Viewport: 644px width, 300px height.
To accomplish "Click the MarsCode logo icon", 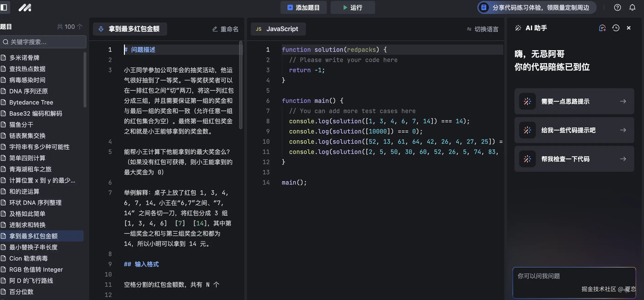I will pos(25,7).
